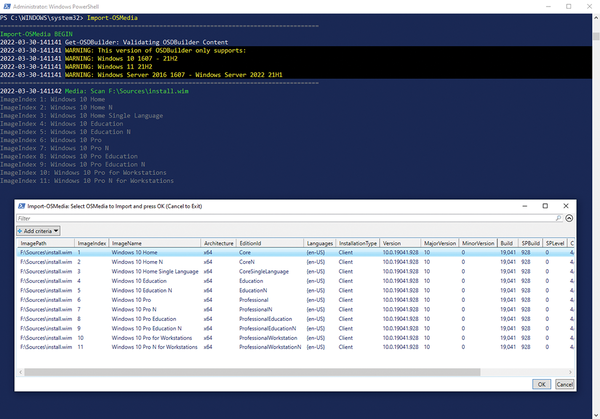Click the Cancel button in Import-OSMedia dialog

(x=564, y=384)
